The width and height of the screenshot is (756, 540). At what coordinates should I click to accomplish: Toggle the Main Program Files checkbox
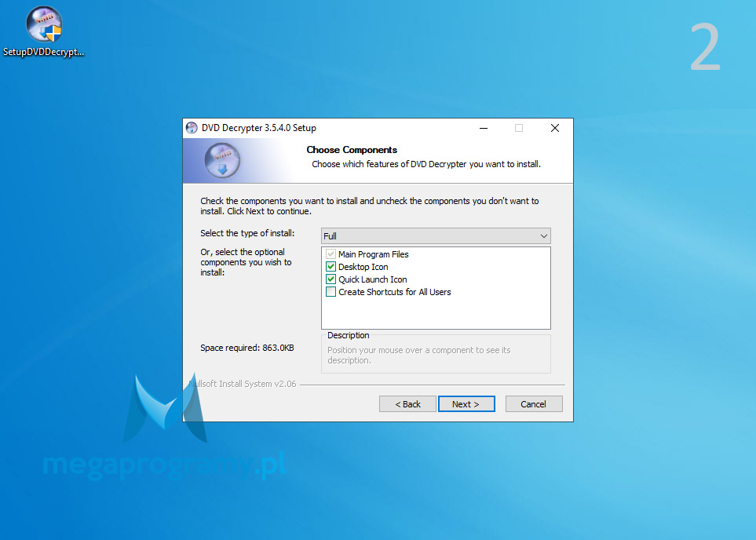331,254
